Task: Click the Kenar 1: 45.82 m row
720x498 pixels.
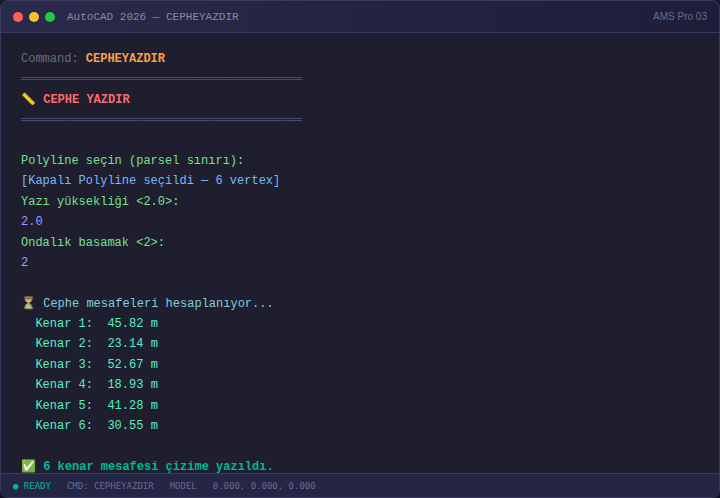Action: pyautogui.click(x=97, y=323)
